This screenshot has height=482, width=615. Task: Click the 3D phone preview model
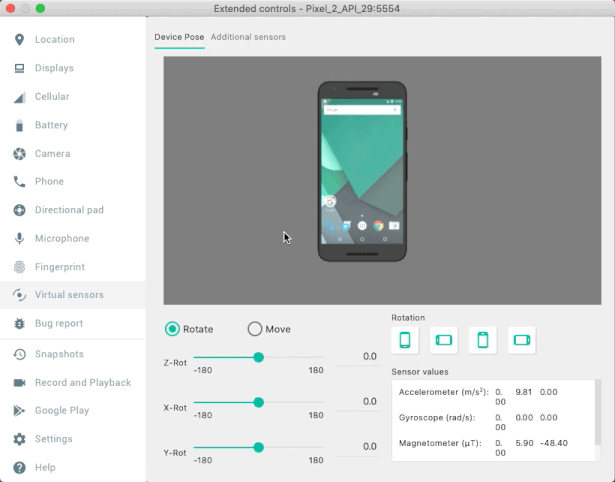pyautogui.click(x=362, y=171)
